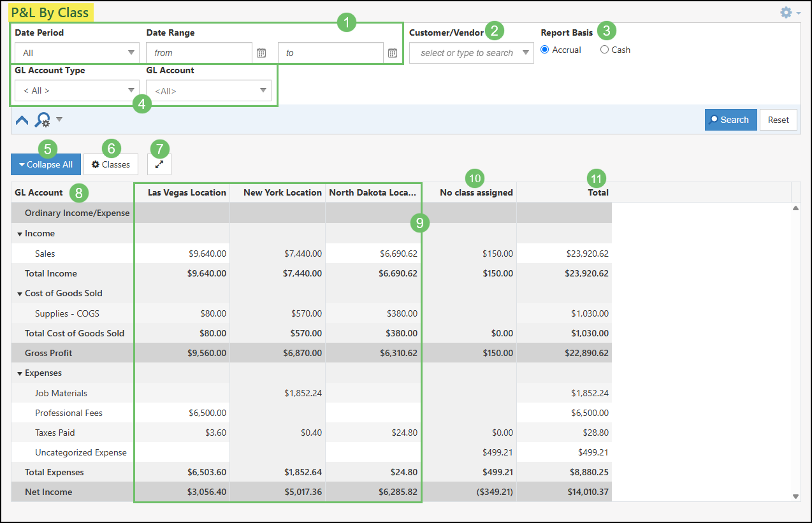The height and width of the screenshot is (523, 812).
Task: Click the Sales row label
Action: pos(45,254)
